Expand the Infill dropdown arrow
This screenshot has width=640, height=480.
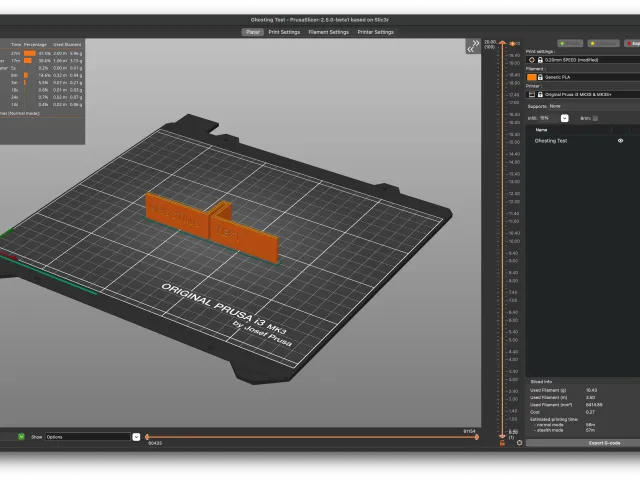pyautogui.click(x=564, y=118)
